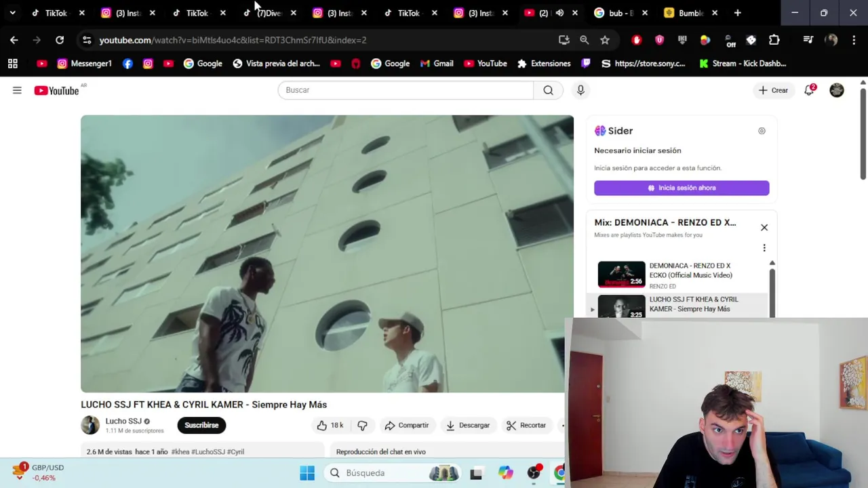This screenshot has width=868, height=488.
Task: Open the zoom magnifier in address bar
Action: (x=584, y=40)
